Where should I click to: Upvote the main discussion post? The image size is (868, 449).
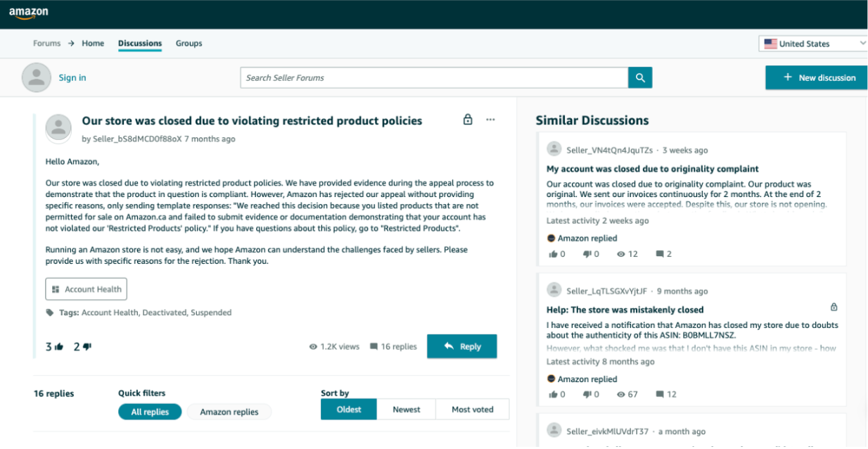(59, 346)
